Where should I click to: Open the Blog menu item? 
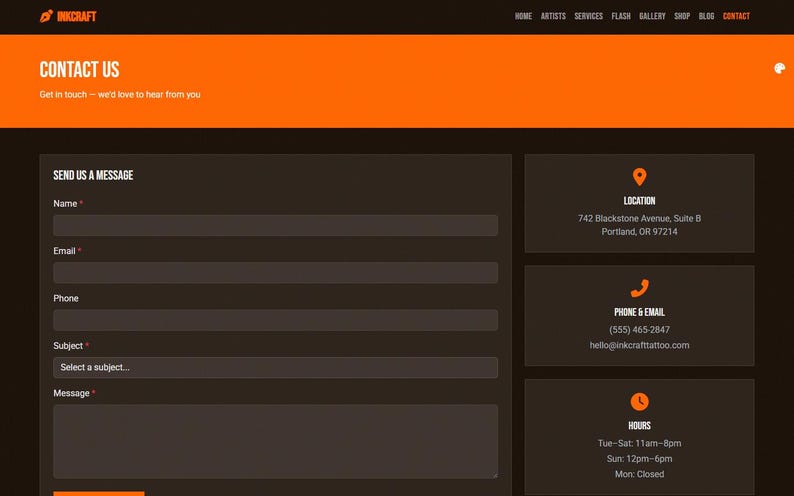pyautogui.click(x=706, y=16)
